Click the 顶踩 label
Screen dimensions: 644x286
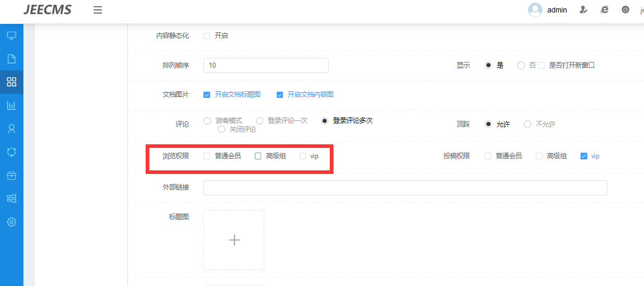(x=463, y=125)
